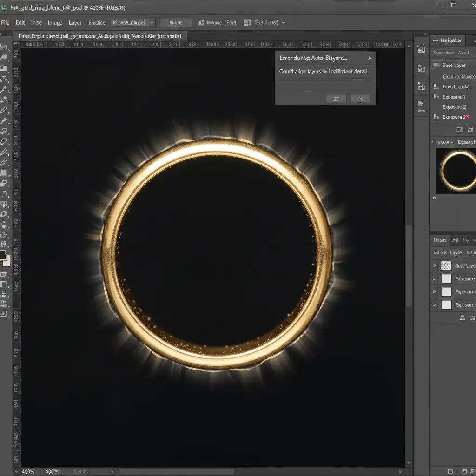Select the Base Layer thumbnail in Layers panel
Viewport: 476px width, 476px height.
[x=446, y=266]
